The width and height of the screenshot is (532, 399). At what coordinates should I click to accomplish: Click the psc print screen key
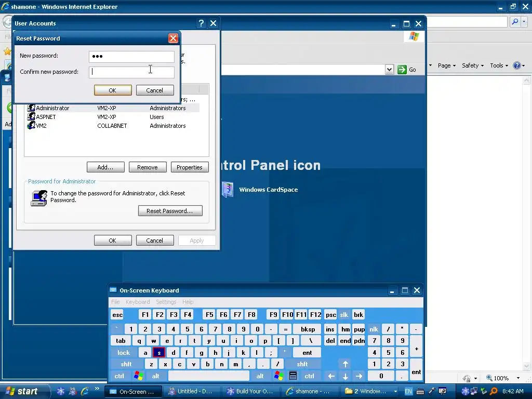(x=331, y=314)
